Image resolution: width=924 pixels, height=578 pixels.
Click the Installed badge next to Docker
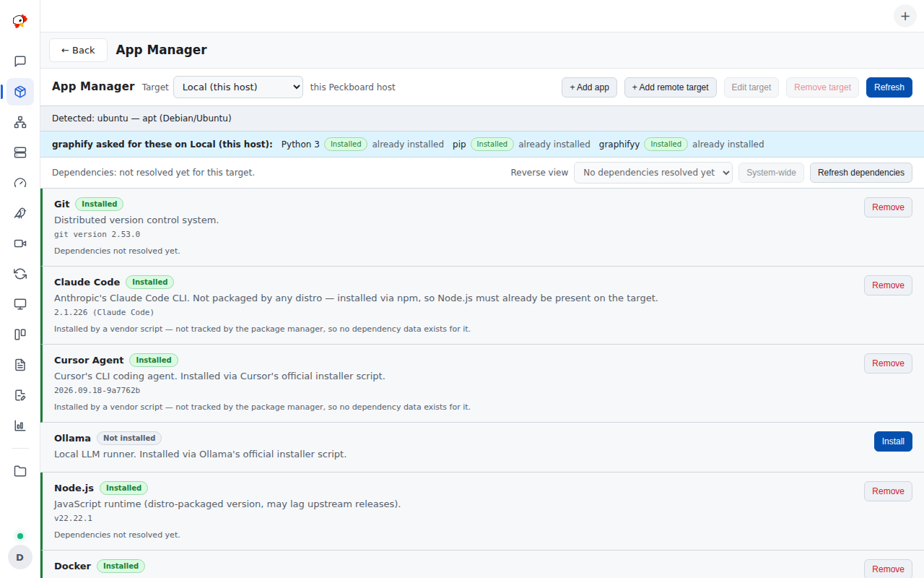pos(121,566)
